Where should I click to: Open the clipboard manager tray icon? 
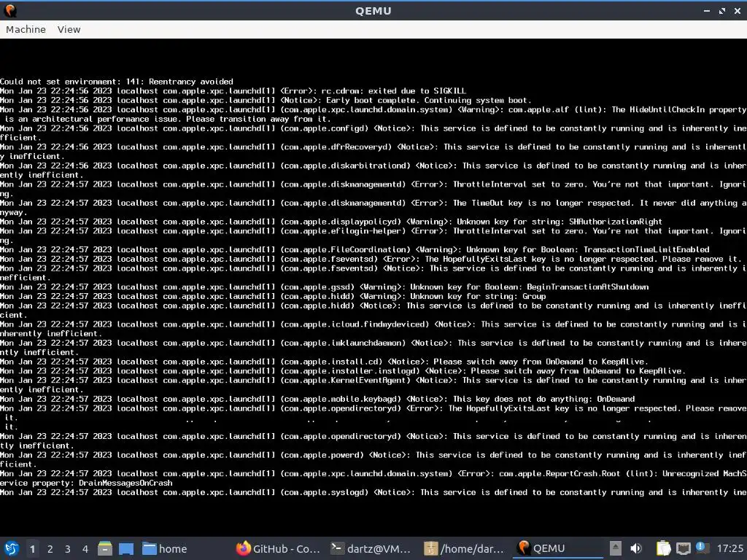point(663,548)
